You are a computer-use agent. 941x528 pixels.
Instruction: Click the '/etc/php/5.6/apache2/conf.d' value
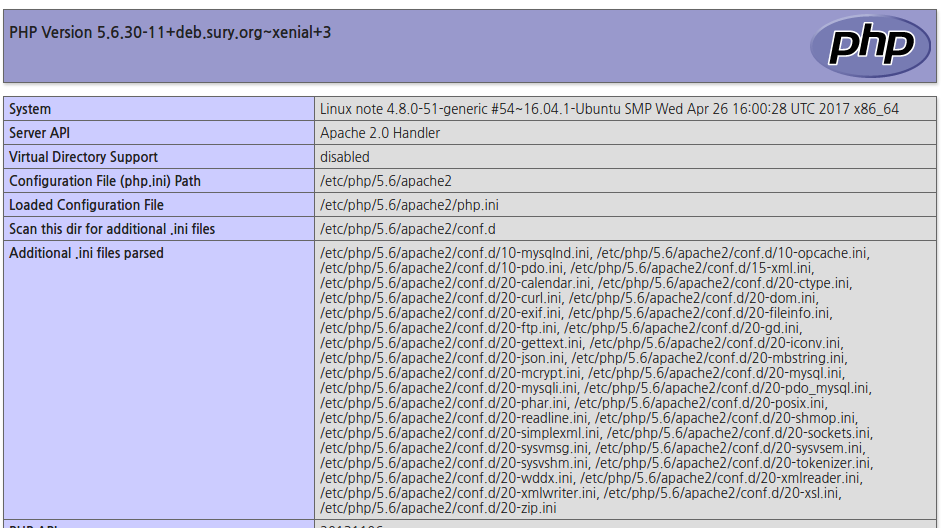407,229
